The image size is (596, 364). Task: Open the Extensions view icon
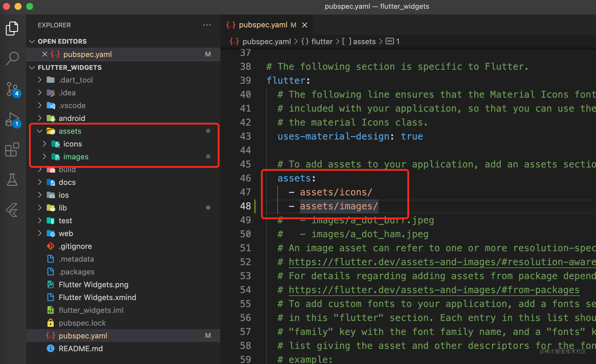pyautogui.click(x=12, y=149)
